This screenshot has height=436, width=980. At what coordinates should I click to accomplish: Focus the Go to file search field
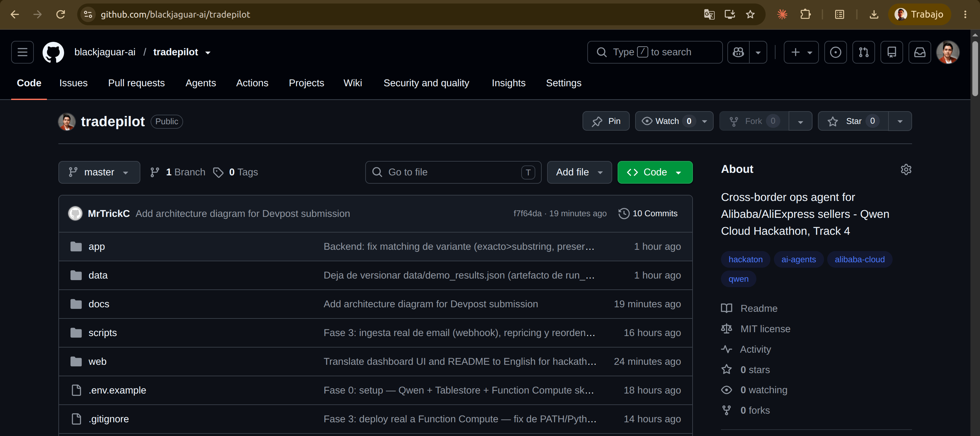click(x=453, y=172)
